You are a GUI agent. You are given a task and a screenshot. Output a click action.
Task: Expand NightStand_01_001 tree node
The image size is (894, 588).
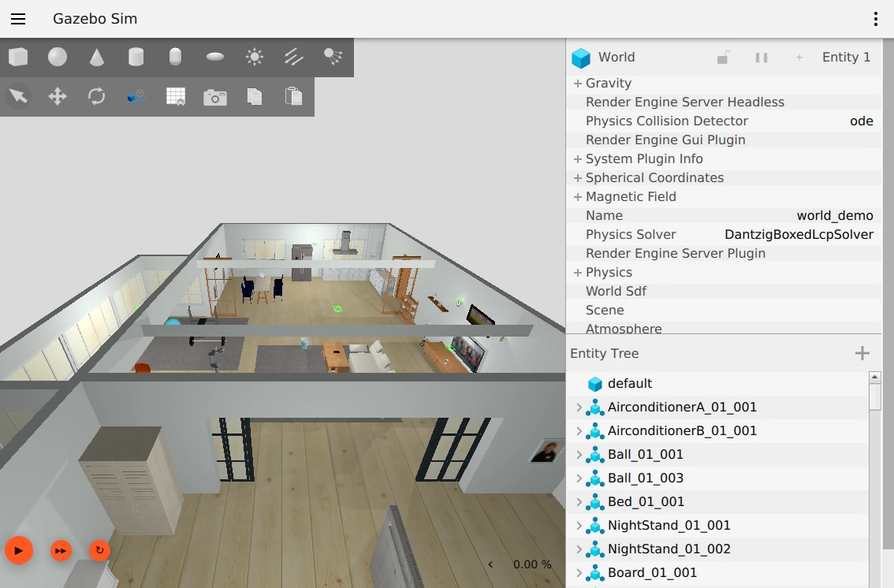579,525
